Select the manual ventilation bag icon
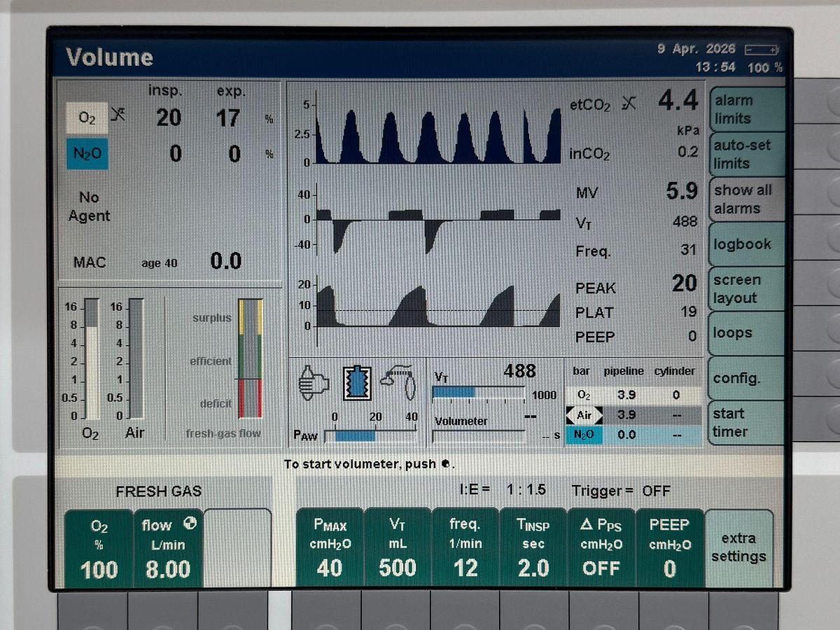 point(314,383)
